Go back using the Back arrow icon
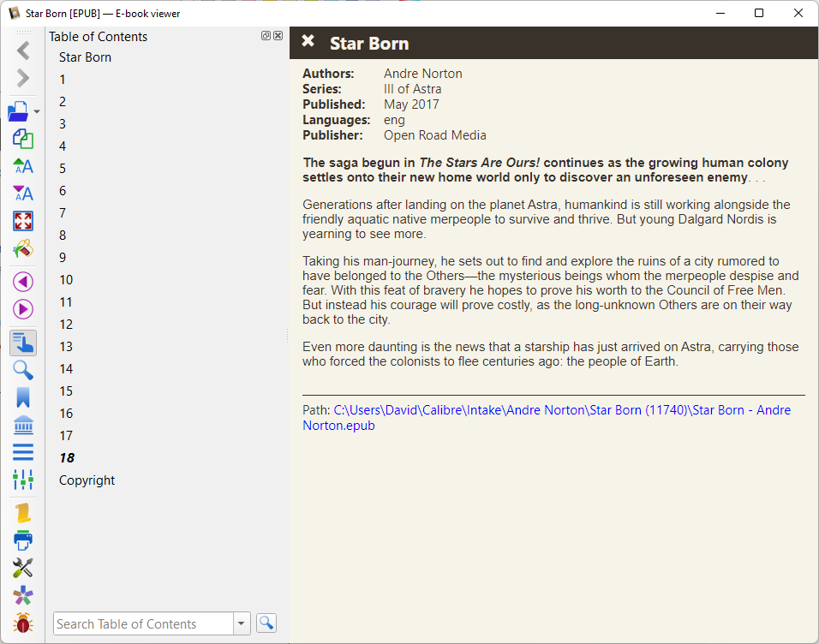The width and height of the screenshot is (819, 644). (x=23, y=51)
